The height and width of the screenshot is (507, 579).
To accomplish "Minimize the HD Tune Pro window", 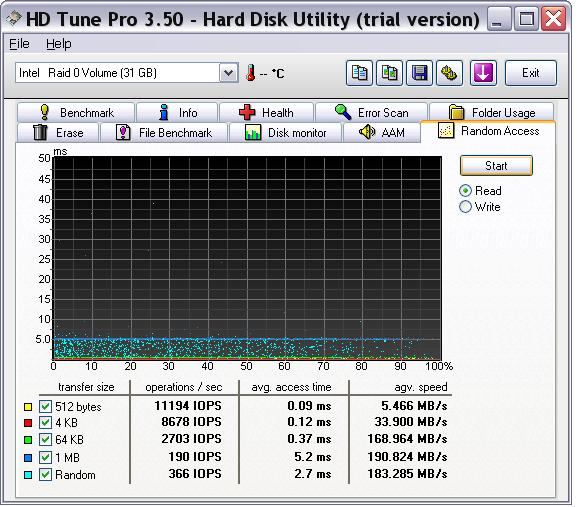I will (499, 18).
